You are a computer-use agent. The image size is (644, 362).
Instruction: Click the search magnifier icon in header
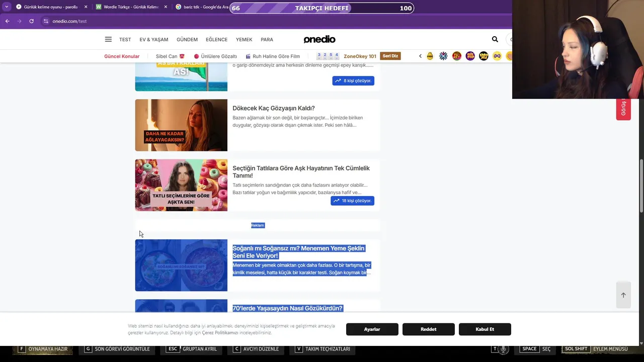(x=495, y=39)
